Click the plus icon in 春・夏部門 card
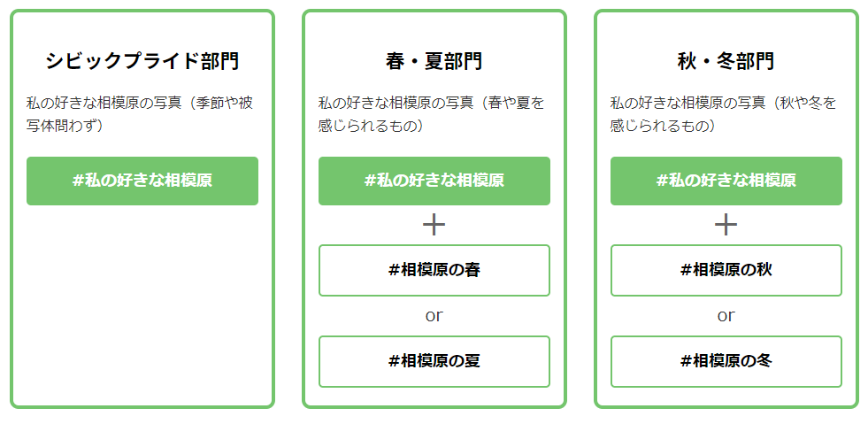868x424 pixels. [x=434, y=225]
